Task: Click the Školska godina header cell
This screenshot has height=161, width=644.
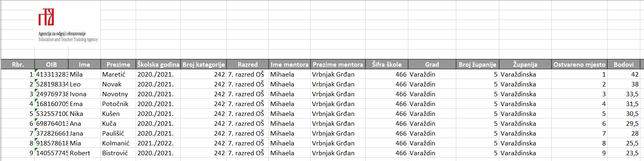Action: 158,64
